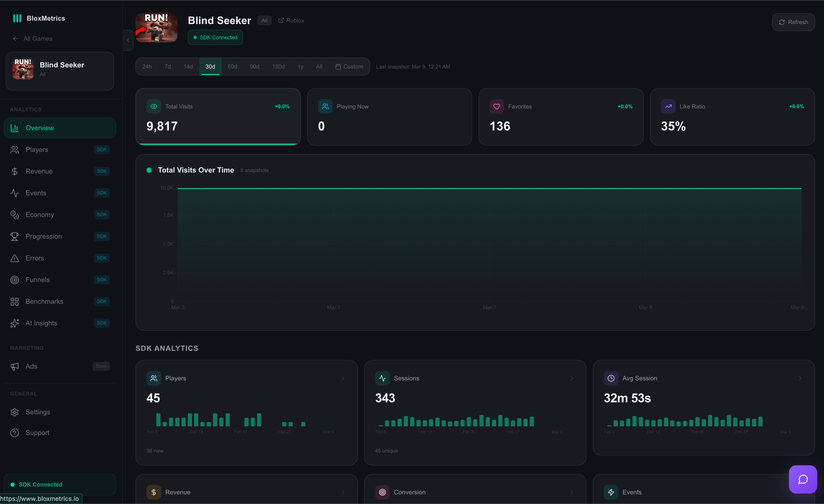Click the Events activity waveform icon
The width and height of the screenshot is (824, 504).
[x=15, y=193]
